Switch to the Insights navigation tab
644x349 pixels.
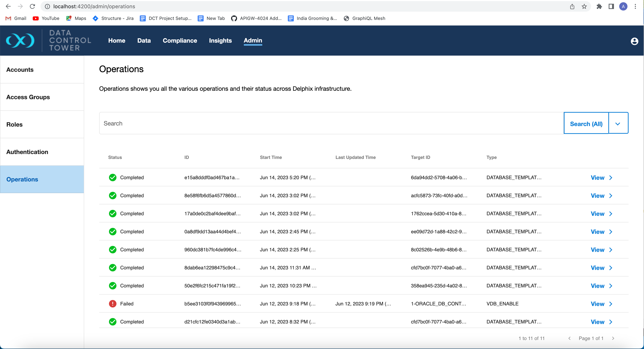click(220, 41)
